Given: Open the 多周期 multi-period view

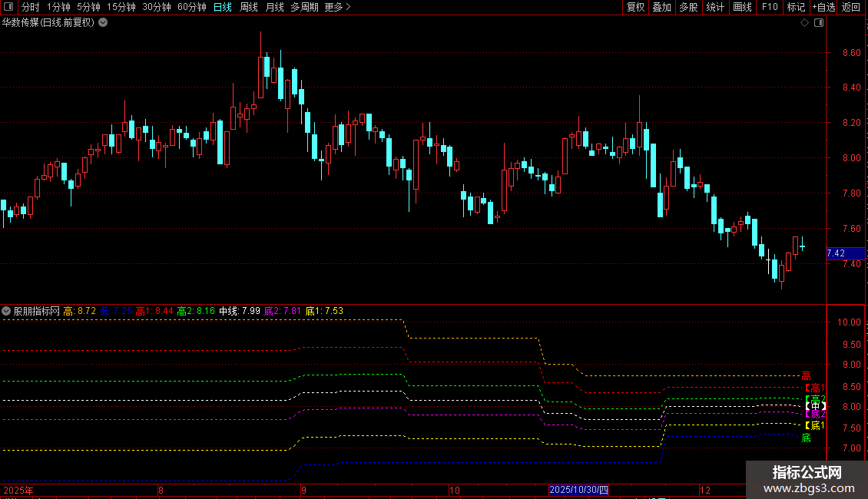Looking at the screenshot, I should (304, 7).
